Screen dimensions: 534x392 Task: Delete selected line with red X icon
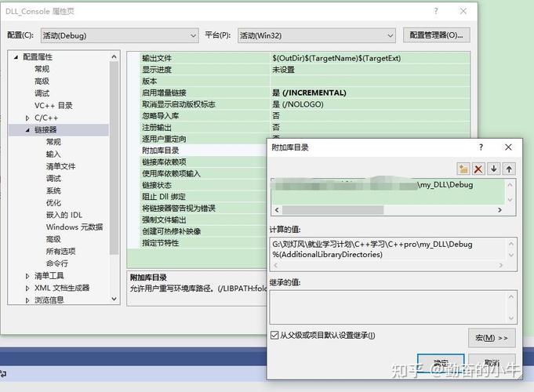click(478, 169)
